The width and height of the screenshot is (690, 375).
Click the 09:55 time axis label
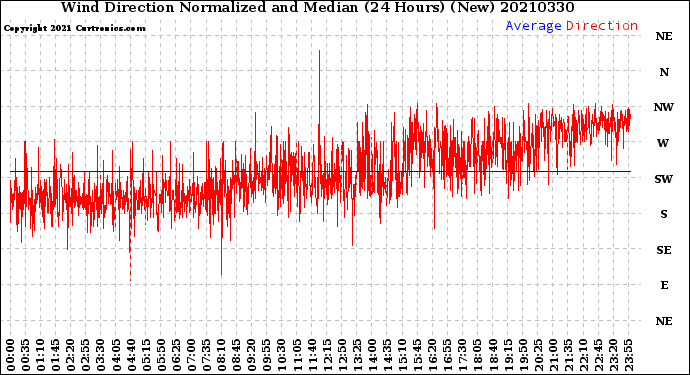(x=266, y=355)
